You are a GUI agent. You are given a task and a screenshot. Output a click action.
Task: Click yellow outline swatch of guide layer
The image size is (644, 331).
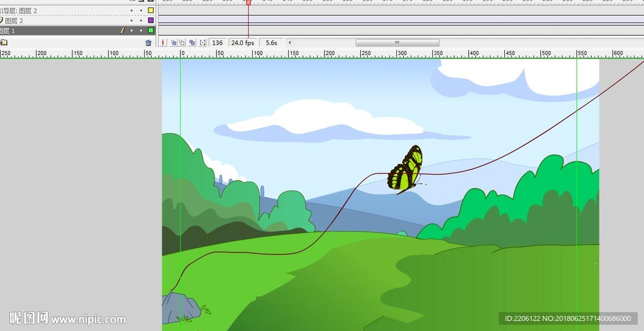pyautogui.click(x=151, y=11)
